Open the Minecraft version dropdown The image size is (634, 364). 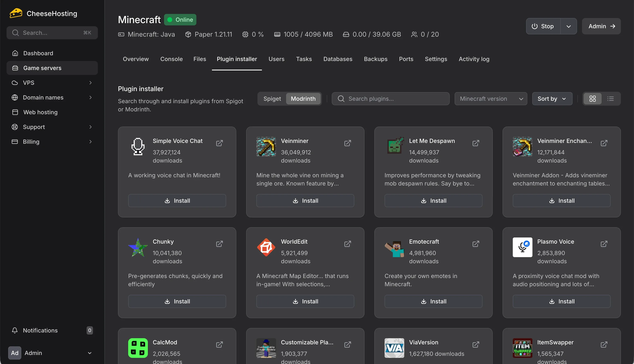point(490,98)
